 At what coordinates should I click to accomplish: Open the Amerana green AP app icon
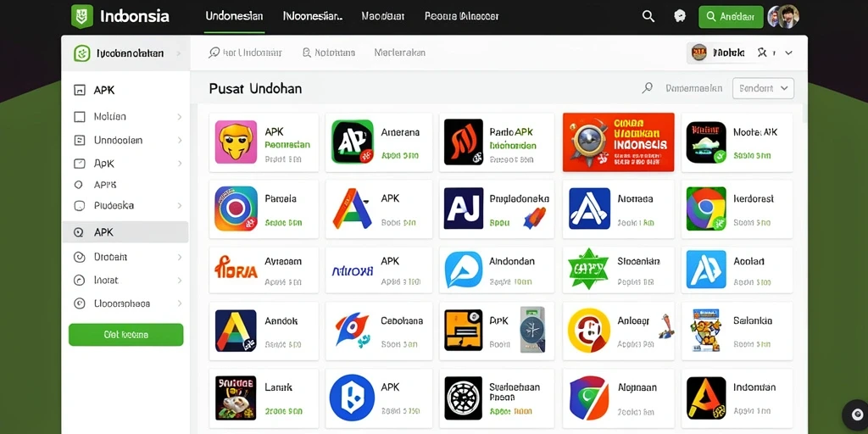point(352,142)
